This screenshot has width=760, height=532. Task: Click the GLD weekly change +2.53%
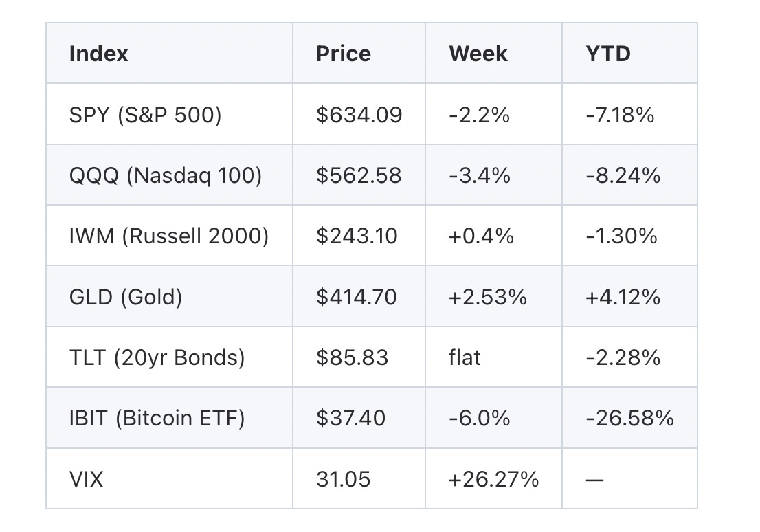[487, 297]
